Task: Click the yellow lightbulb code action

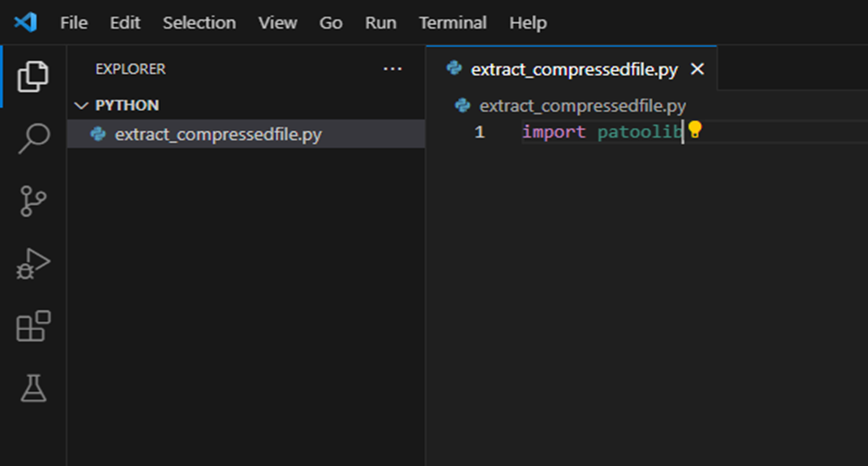Action: click(x=694, y=130)
